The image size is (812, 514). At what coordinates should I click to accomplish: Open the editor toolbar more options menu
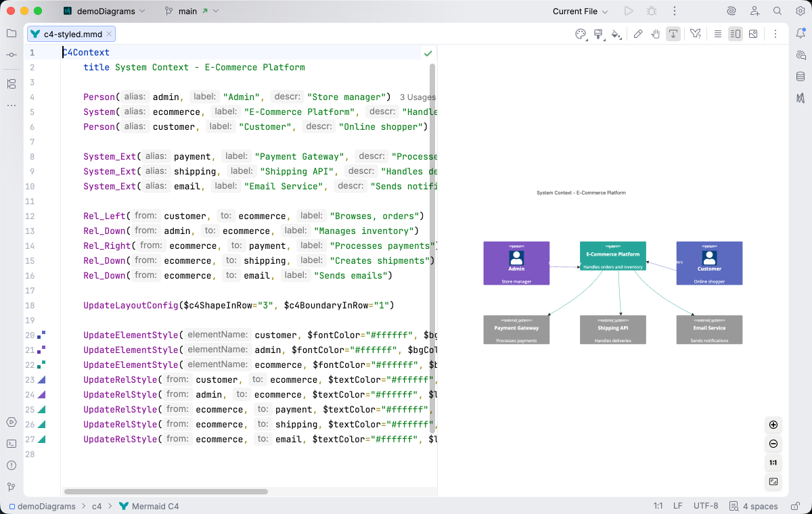775,34
